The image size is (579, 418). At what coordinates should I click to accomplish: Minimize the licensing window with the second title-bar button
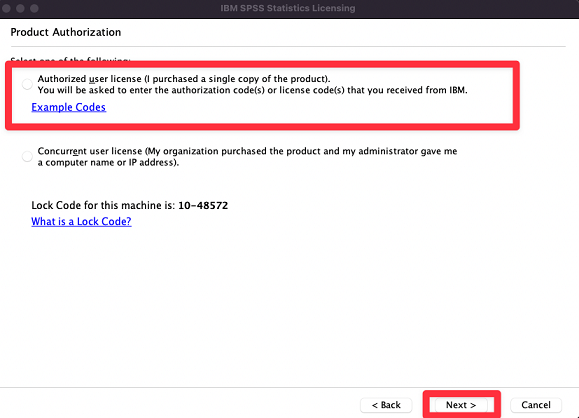point(20,8)
